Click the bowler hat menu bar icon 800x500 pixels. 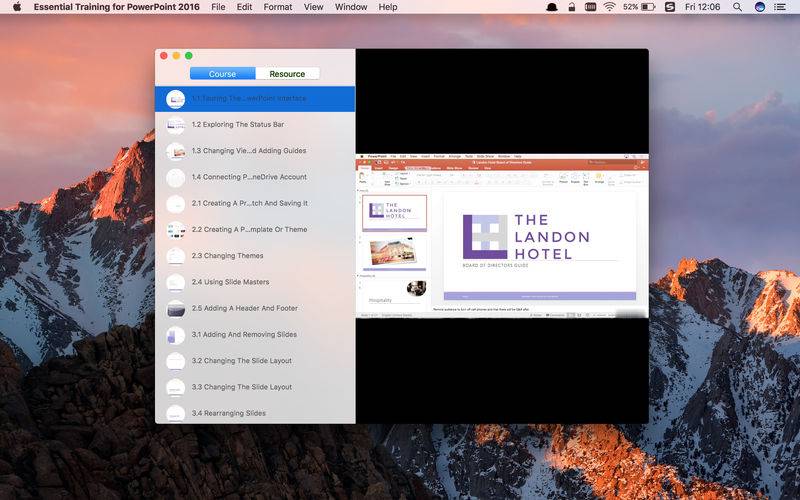[552, 7]
